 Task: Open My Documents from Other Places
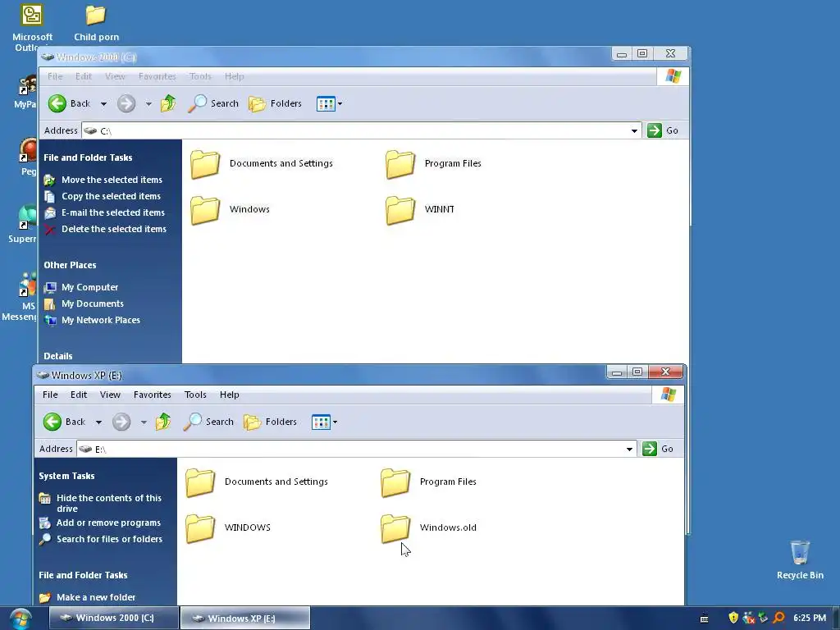tap(92, 304)
